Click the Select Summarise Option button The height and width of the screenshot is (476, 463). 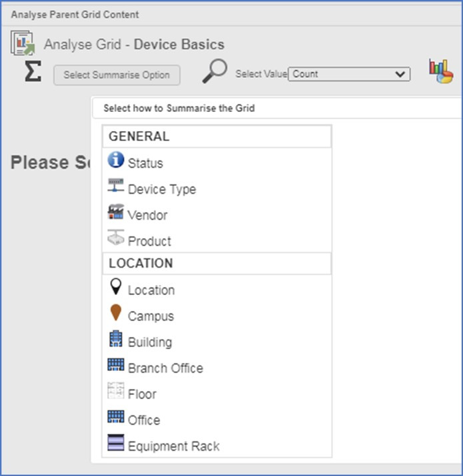(x=117, y=75)
